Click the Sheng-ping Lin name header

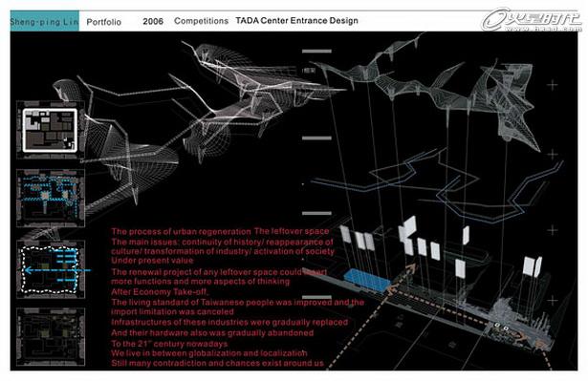[45, 22]
